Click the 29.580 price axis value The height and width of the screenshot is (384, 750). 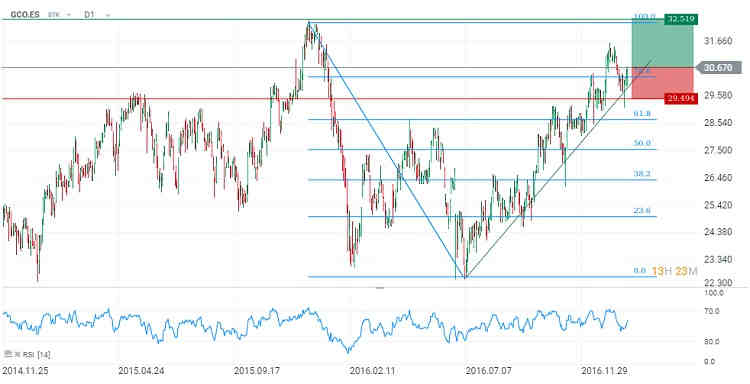tap(718, 95)
